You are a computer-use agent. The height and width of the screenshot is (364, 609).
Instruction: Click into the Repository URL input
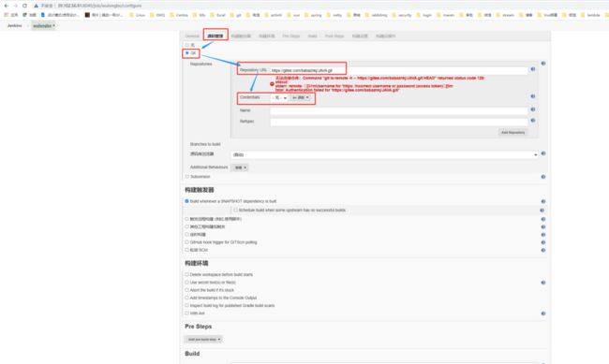tap(399, 70)
